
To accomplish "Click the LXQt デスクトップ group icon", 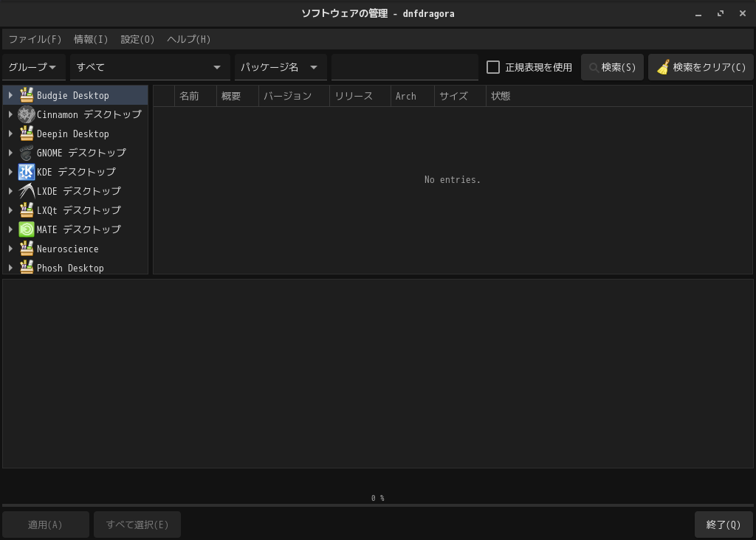I will 27,210.
